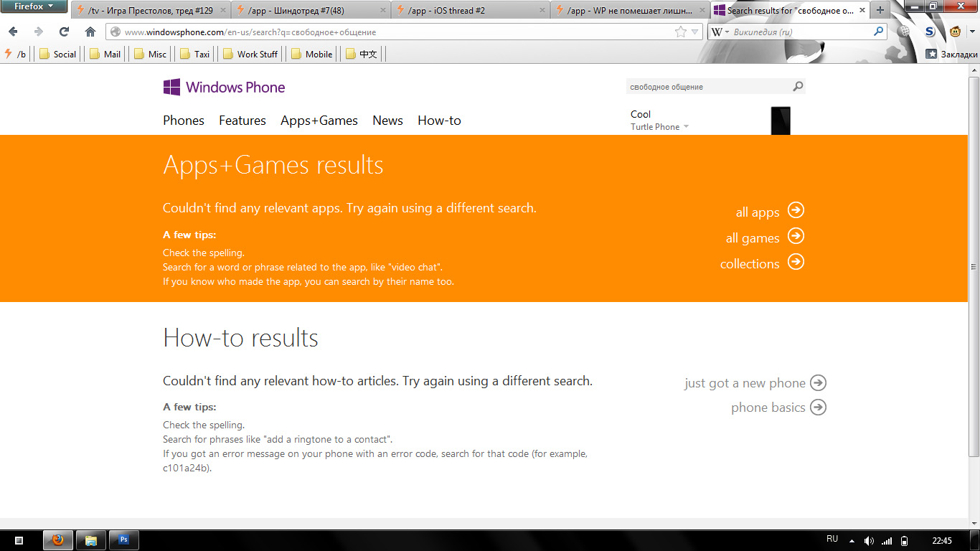
Task: Open the Work Stuff bookmarks folder
Action: (250, 54)
